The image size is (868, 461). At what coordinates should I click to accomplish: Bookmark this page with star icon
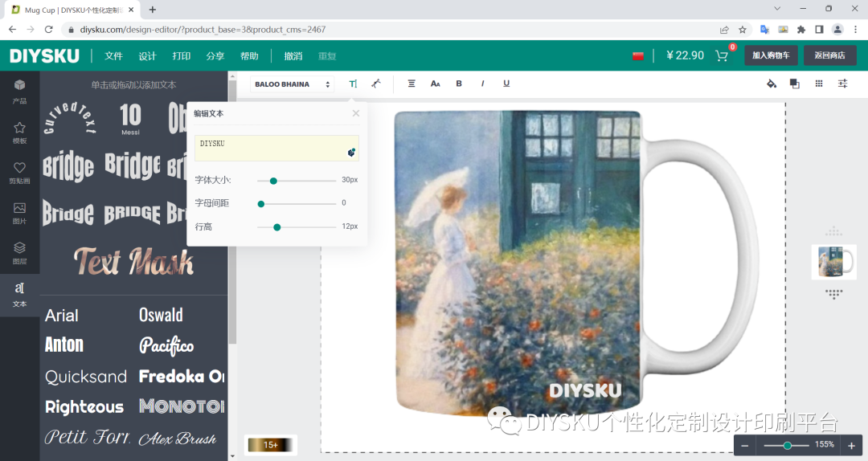click(x=743, y=30)
